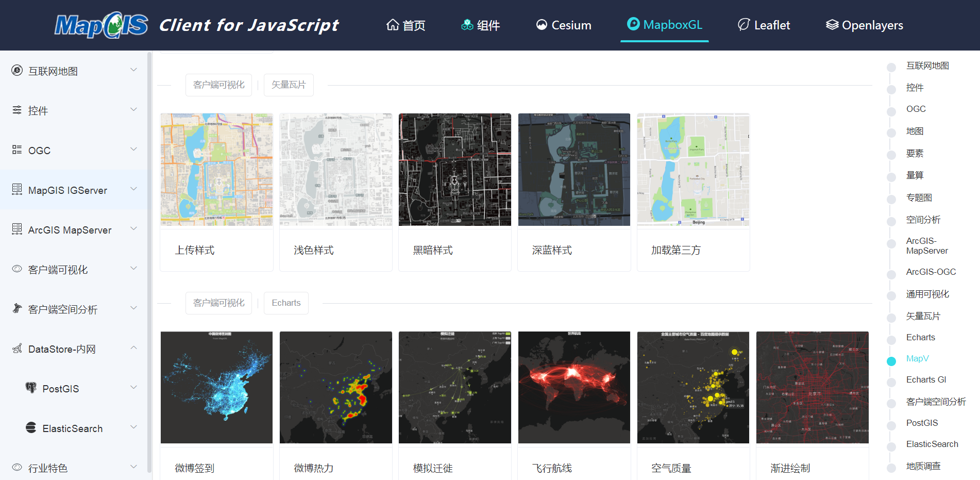Viewport: 980px width, 480px height.
Task: Click the anchor dot beside 矢量瓦片
Action: [x=891, y=318]
